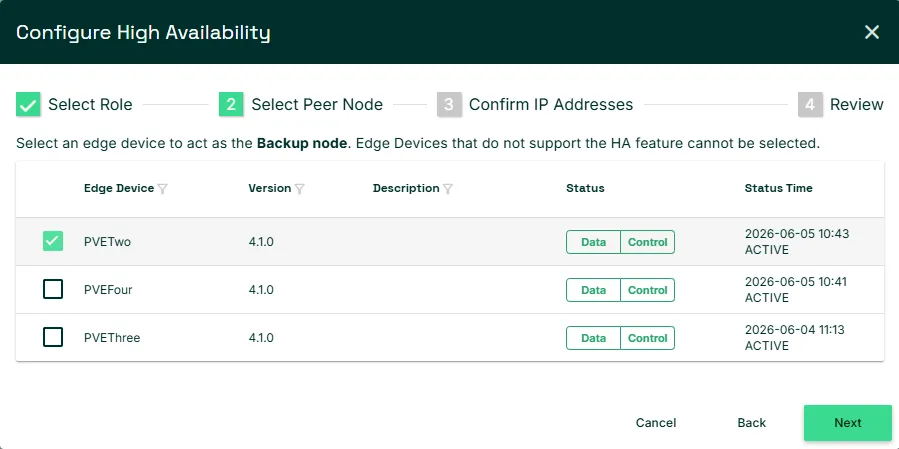Screen dimensions: 899x449
Task: Click the Back button
Action: (x=752, y=423)
